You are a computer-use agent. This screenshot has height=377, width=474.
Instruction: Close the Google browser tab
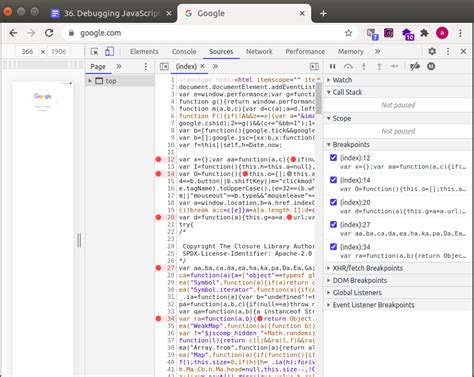(302, 13)
